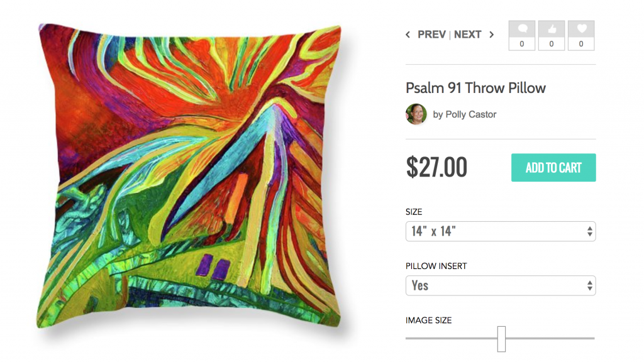Like the pillow with thumbs-up icon

552,29
